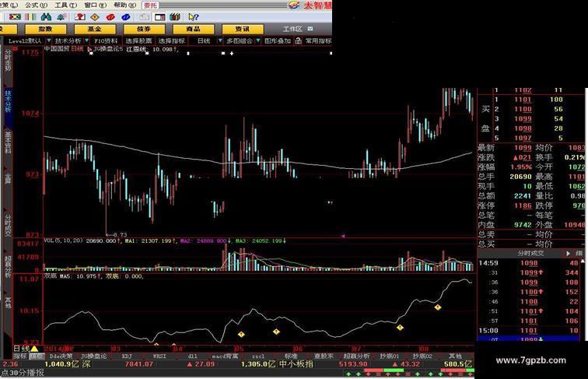Click the 点30分播报 ticker text
The image size is (588, 379).
pos(23,374)
